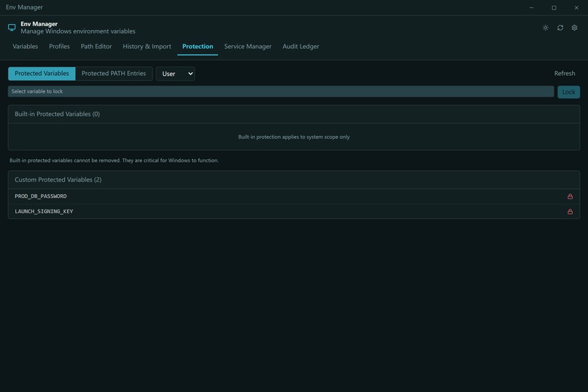The image size is (588, 392).
Task: Open the 'Select variable to lock' combo box
Action: (x=281, y=91)
